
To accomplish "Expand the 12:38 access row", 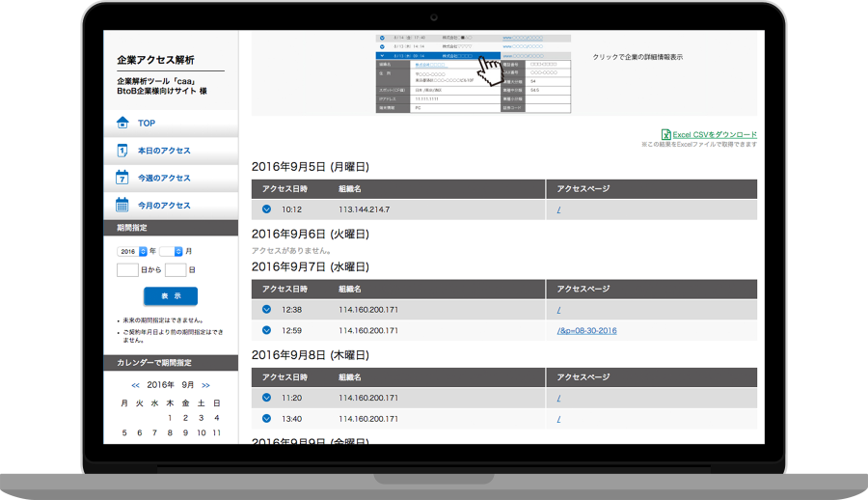I will point(266,310).
